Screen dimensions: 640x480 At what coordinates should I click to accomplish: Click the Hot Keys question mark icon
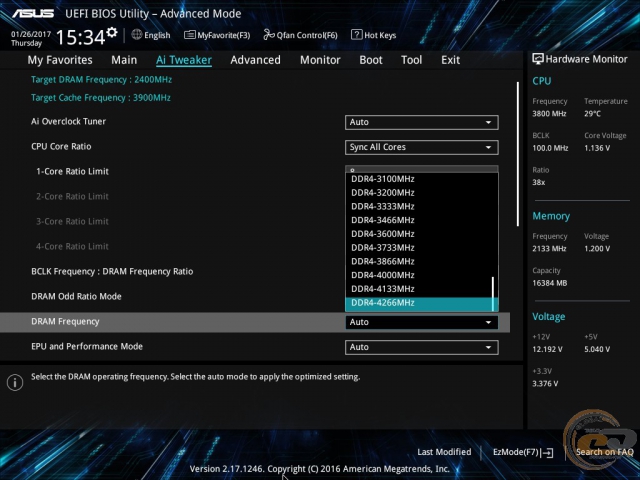(356, 35)
